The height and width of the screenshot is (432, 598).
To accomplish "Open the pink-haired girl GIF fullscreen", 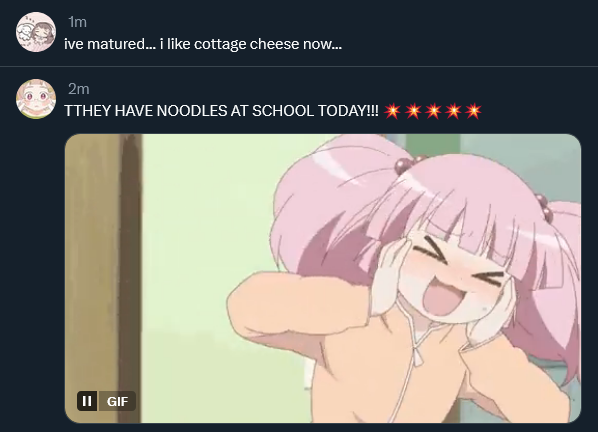I will click(x=323, y=278).
